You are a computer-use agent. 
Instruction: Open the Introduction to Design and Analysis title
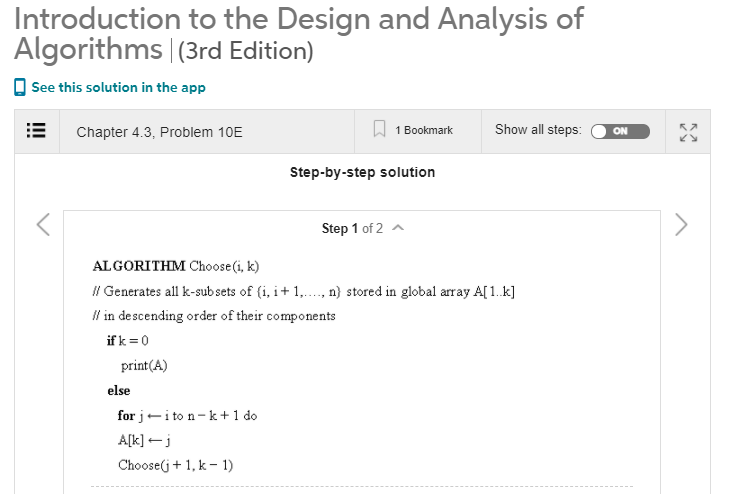pos(299,34)
